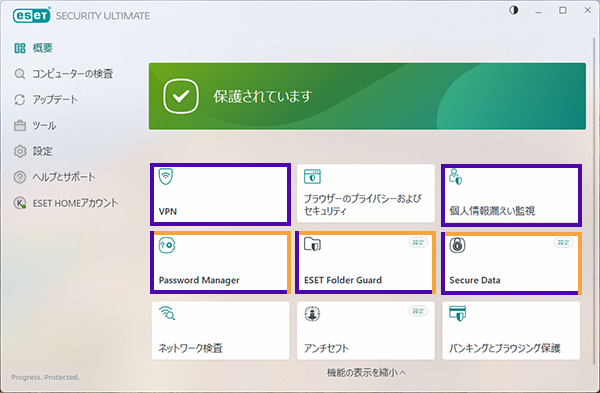
Task: Click the computer scan magnifier icon
Action: point(20,74)
